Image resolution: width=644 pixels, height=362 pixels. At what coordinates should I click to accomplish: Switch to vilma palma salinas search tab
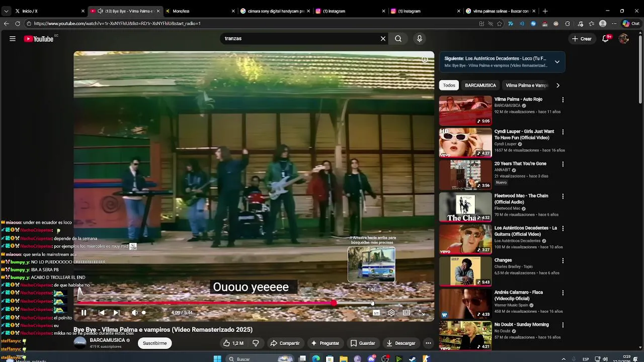[501, 11]
